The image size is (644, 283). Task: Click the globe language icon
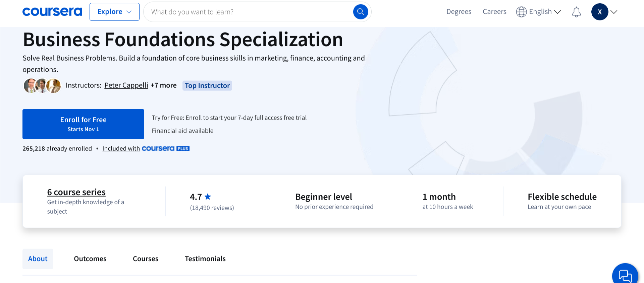coord(521,12)
